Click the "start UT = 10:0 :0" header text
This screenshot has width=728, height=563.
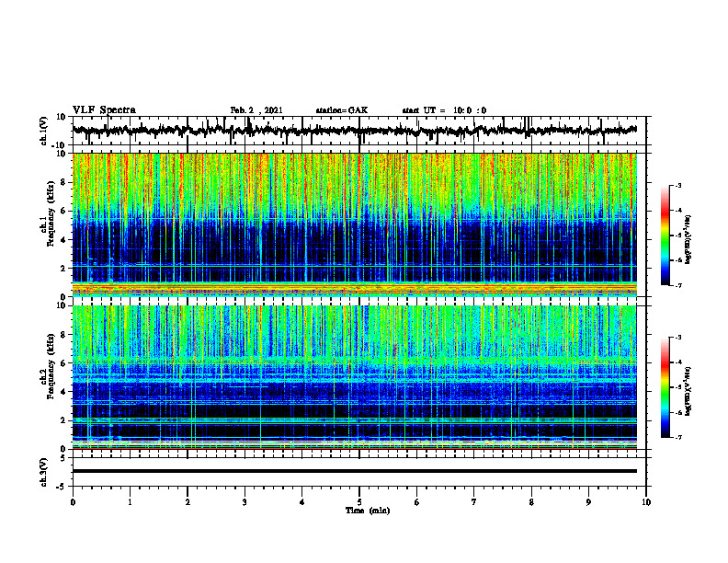coord(444,110)
